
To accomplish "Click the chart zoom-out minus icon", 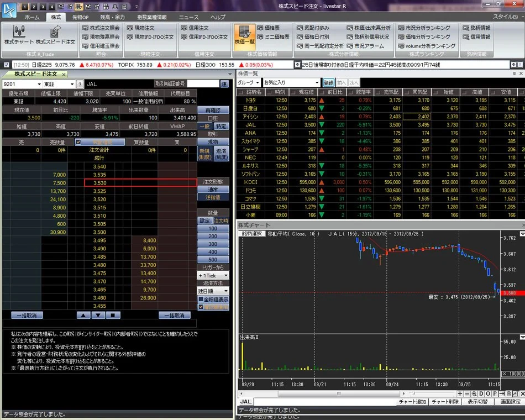I will (467, 393).
